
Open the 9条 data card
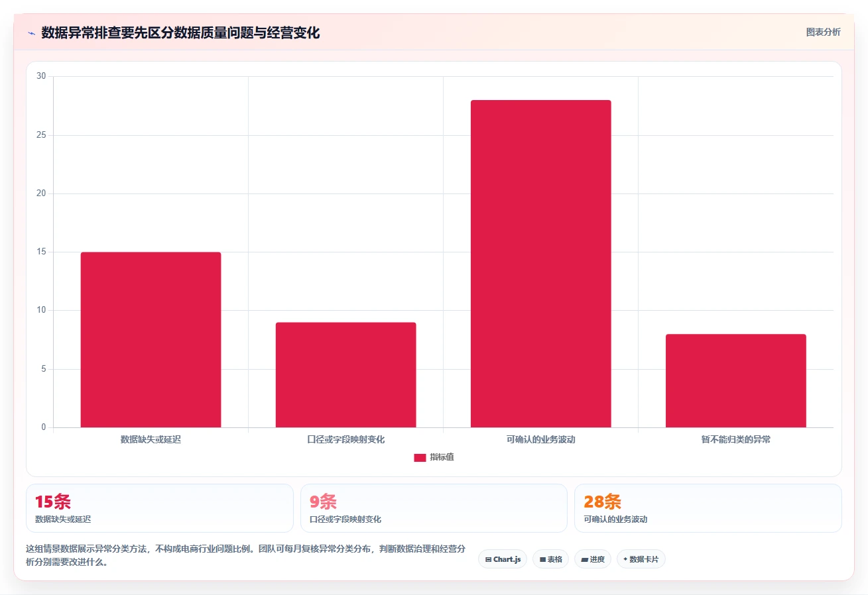pyautogui.click(x=434, y=508)
